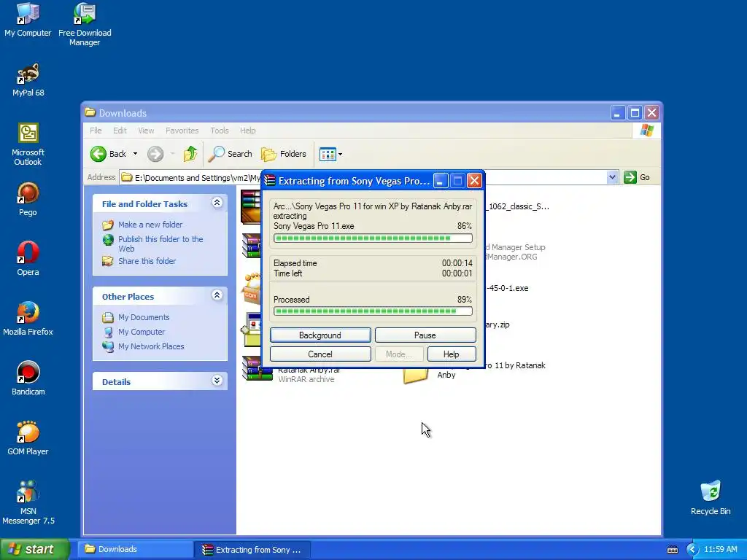Go to My Documents in Other Places
This screenshot has width=747, height=560.
pyautogui.click(x=144, y=317)
